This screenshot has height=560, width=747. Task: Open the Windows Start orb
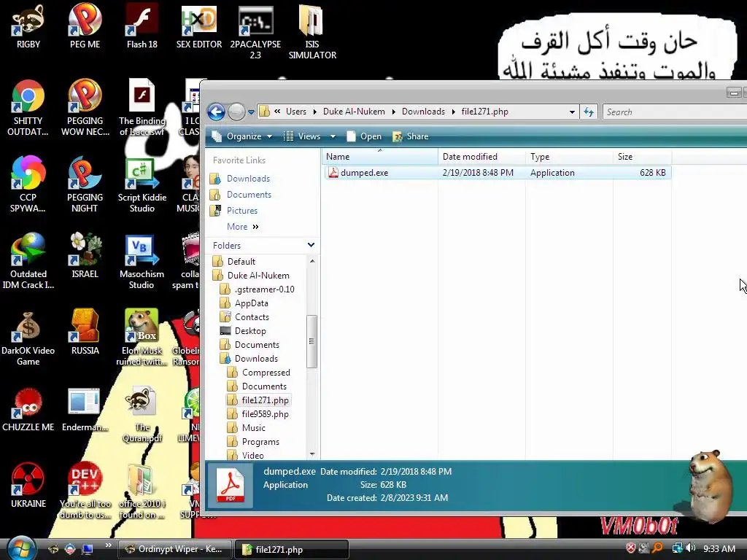[x=21, y=548]
